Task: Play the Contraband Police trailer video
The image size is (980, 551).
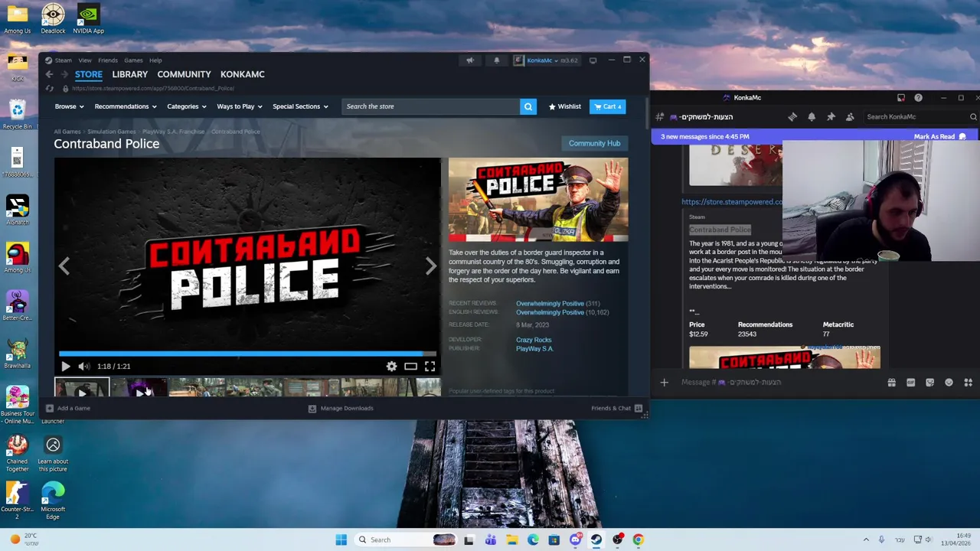Action: click(65, 367)
